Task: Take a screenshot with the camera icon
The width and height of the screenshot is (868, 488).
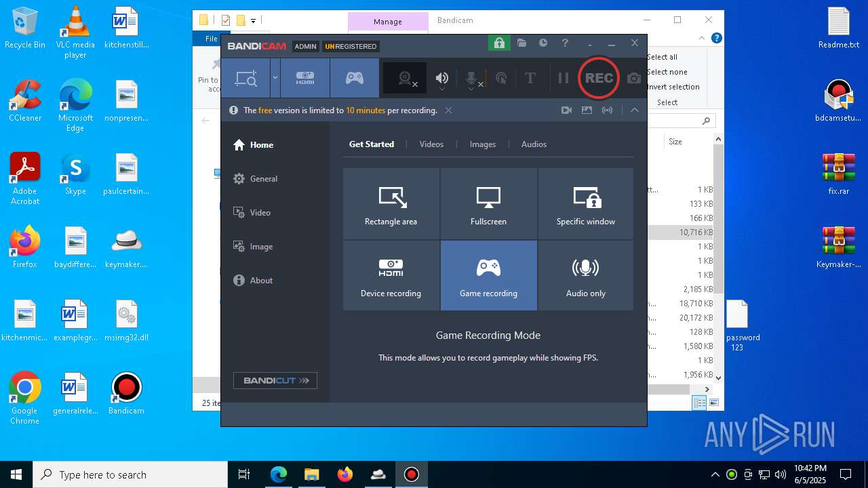Action: click(634, 79)
